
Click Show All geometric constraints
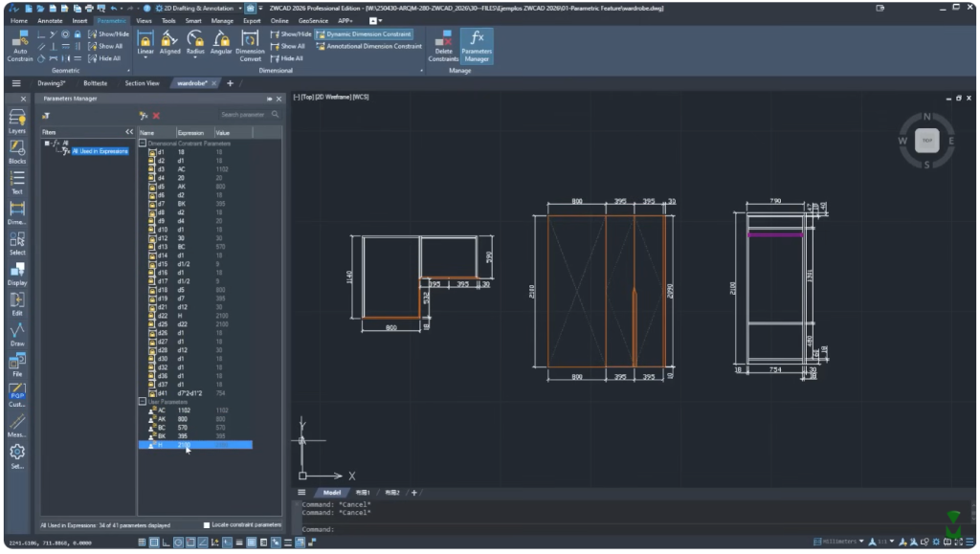[x=105, y=46]
